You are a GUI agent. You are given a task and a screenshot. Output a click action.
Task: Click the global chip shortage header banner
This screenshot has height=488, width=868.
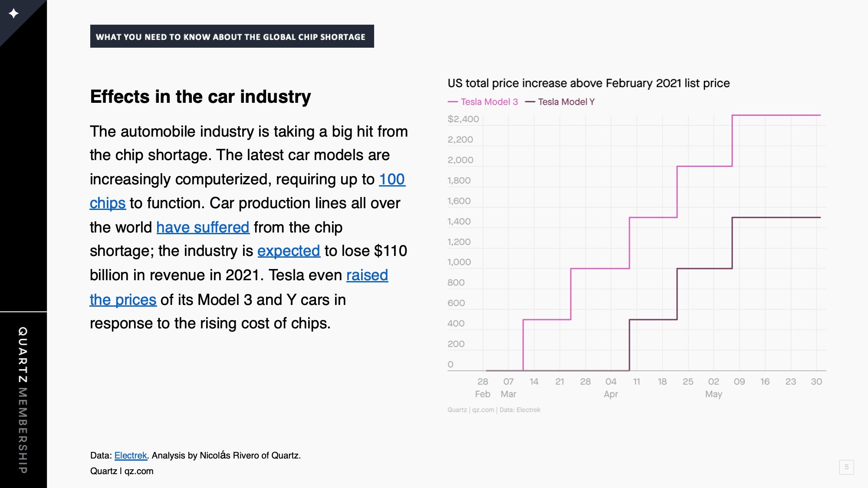click(x=232, y=36)
